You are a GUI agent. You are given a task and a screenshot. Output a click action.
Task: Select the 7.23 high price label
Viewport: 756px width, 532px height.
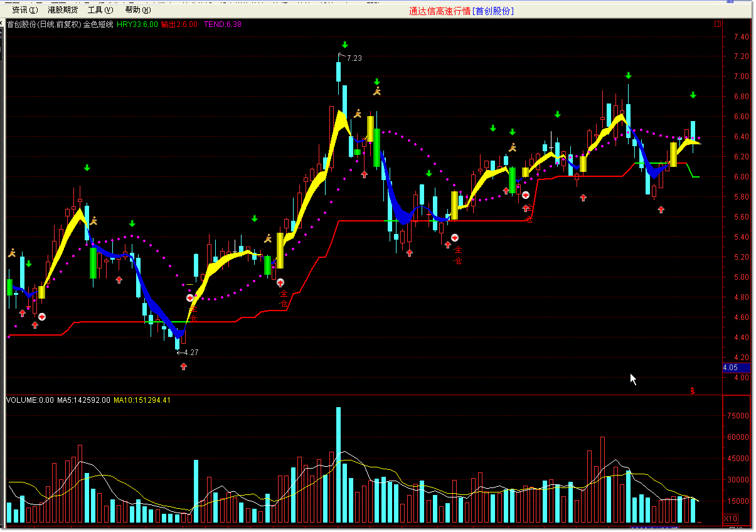[354, 58]
